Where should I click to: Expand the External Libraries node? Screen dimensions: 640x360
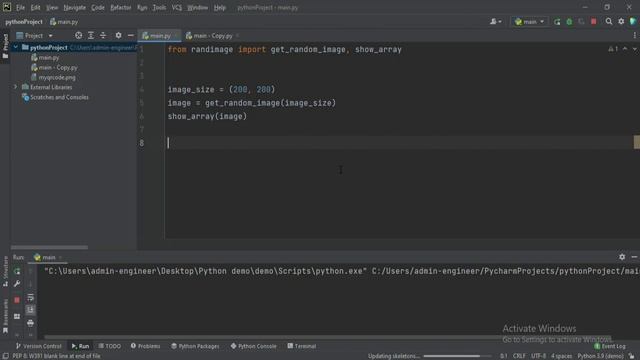[16, 87]
